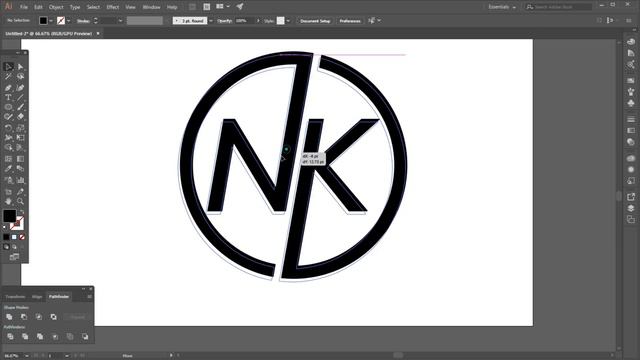Select the Eyedropper tool
Viewport: 640px width, 360px height.
[x=9, y=169]
